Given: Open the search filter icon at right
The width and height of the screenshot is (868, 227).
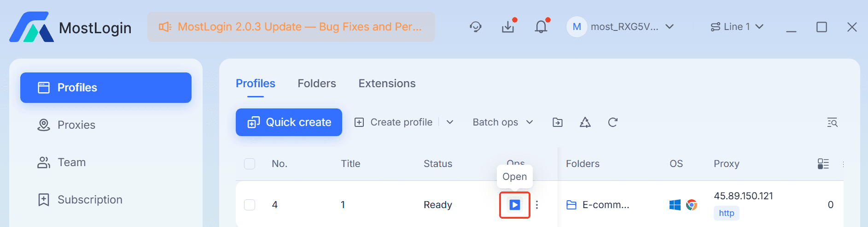Looking at the screenshot, I should (x=833, y=122).
